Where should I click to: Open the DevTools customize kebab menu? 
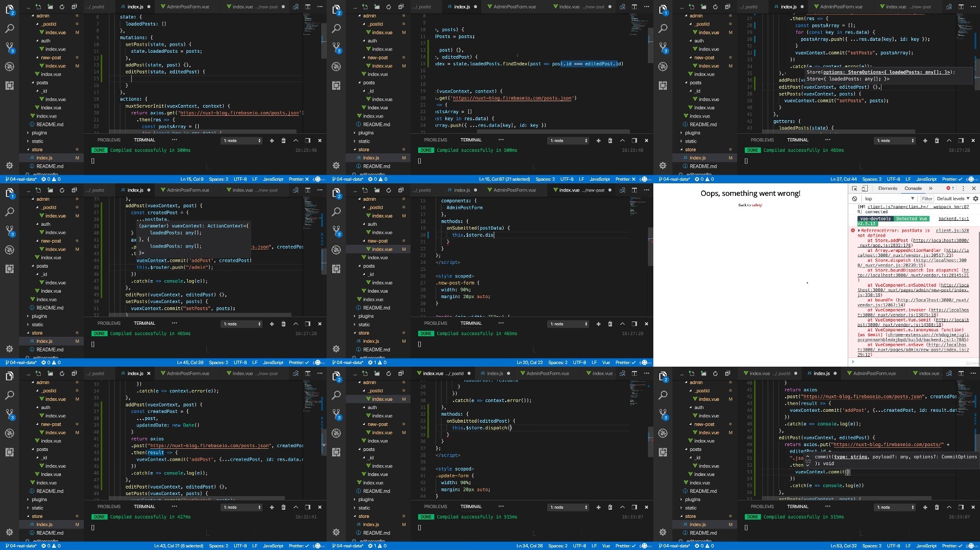point(963,188)
